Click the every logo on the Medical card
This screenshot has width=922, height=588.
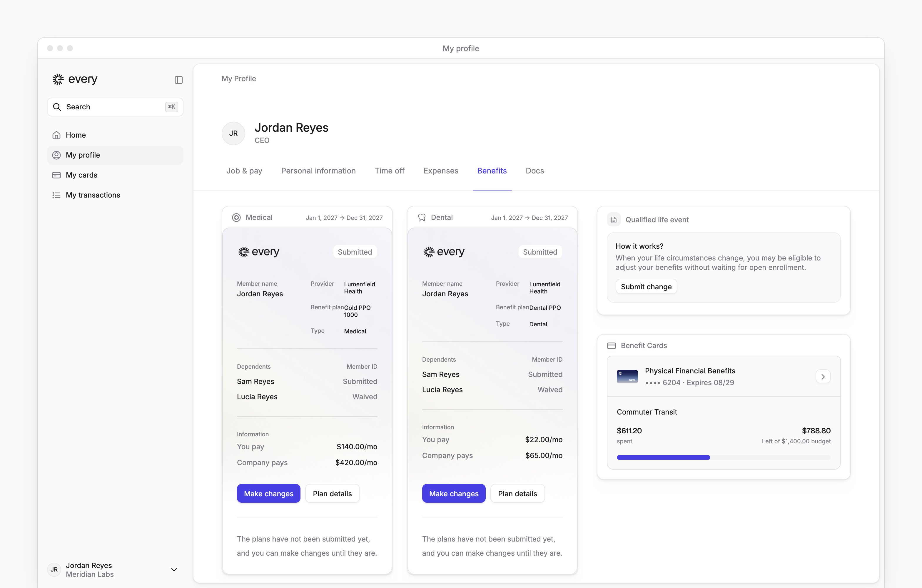coord(258,252)
